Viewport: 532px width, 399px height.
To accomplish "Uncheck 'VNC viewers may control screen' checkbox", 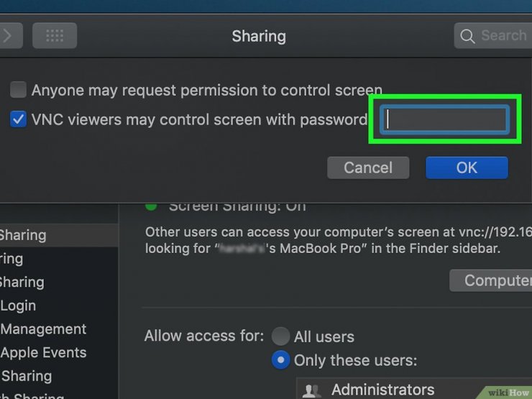I will coord(19,119).
